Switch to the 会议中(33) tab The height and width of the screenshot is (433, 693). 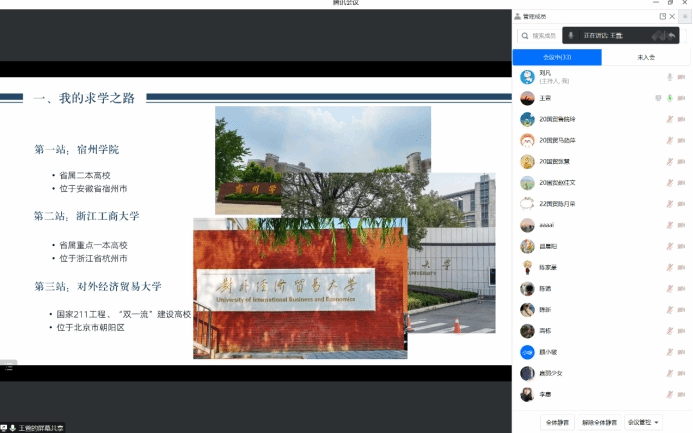557,58
